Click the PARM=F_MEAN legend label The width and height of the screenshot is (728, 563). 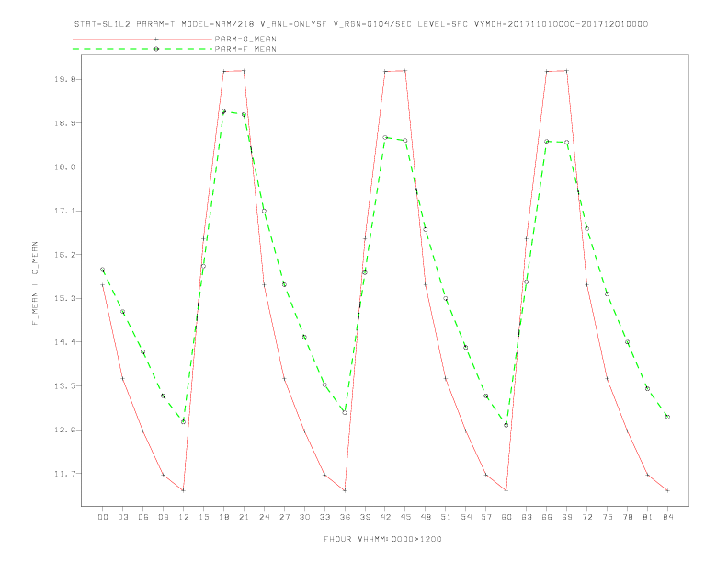tap(245, 49)
